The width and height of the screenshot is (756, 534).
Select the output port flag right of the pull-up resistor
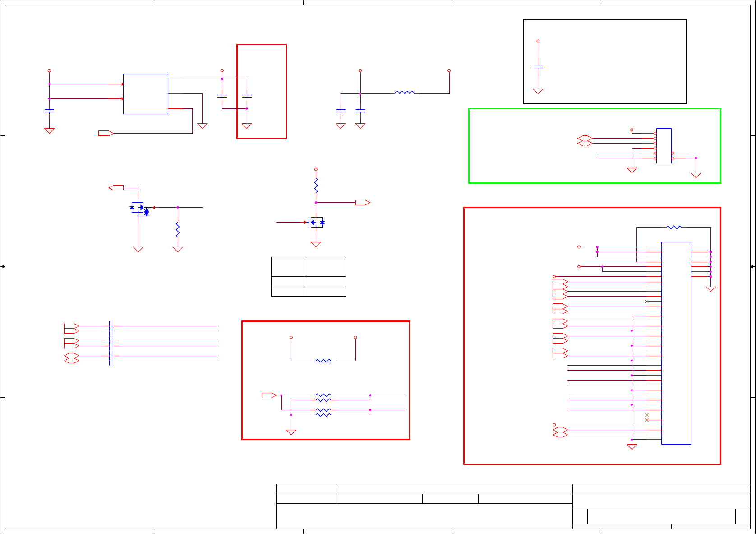[363, 203]
